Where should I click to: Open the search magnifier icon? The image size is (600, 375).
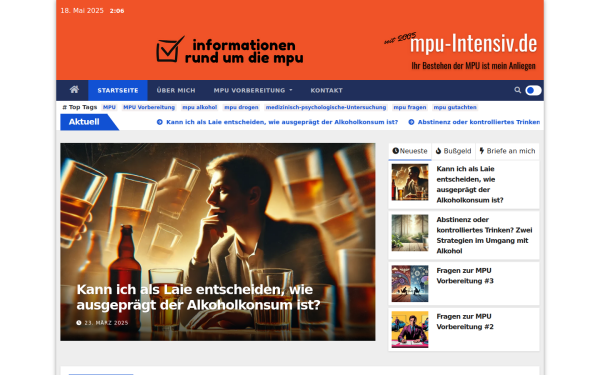click(517, 90)
